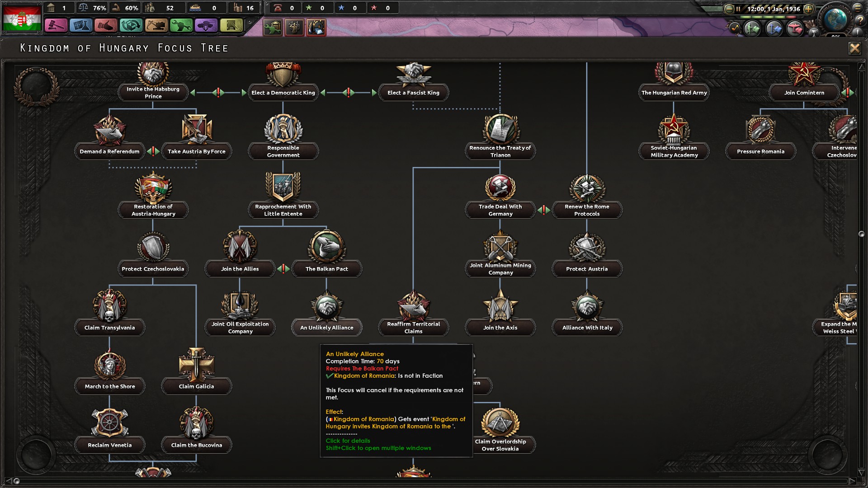
Task: Open the Production view (wrench icon)
Action: pyautogui.click(x=181, y=26)
